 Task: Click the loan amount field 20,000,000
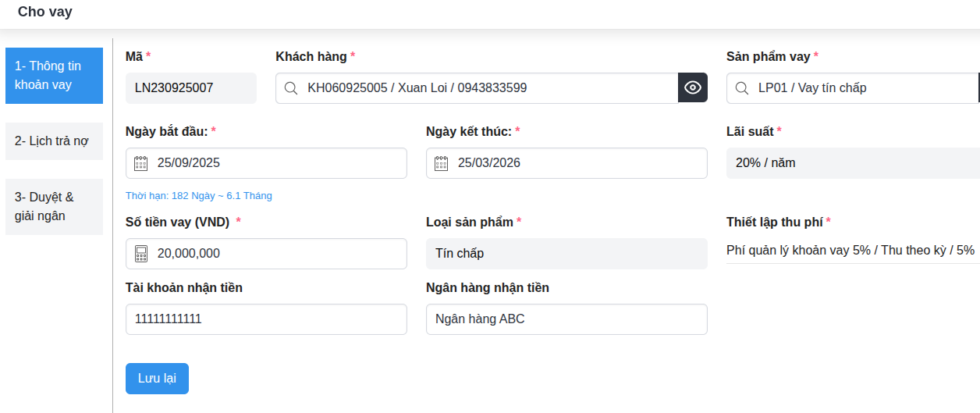tap(273, 254)
